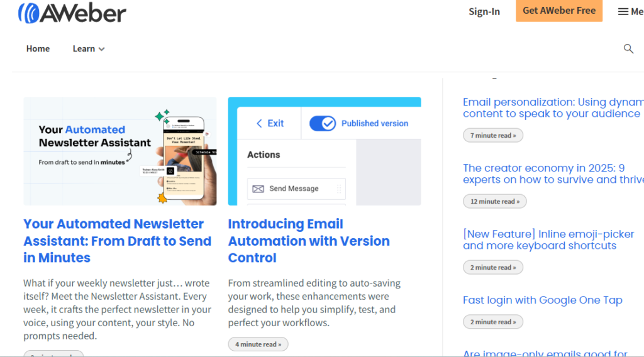Image resolution: width=644 pixels, height=357 pixels.
Task: Click the Send Message envelope icon
Action: click(258, 189)
